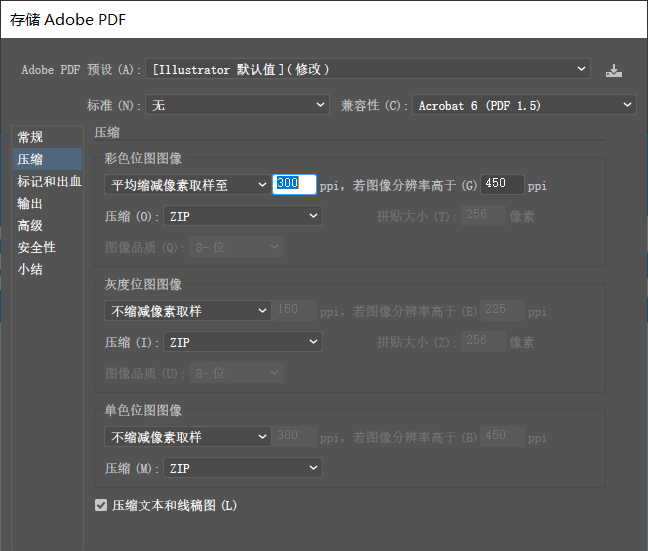Click the 彩色位图图像 group label

coord(143,158)
